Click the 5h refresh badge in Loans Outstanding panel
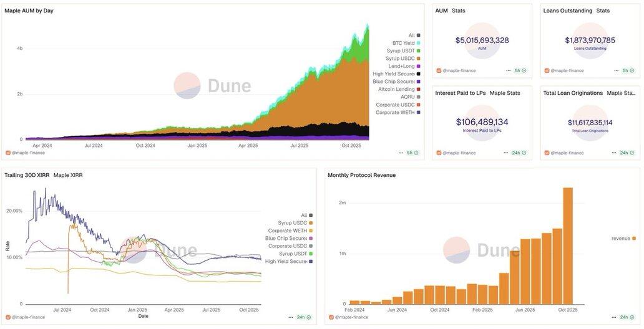644x329 pixels. pos(628,70)
